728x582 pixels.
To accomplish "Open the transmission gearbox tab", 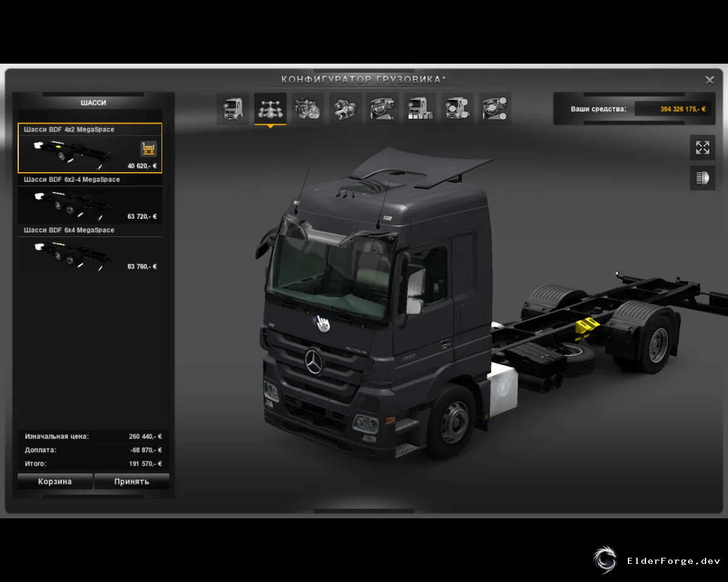I will 345,109.
